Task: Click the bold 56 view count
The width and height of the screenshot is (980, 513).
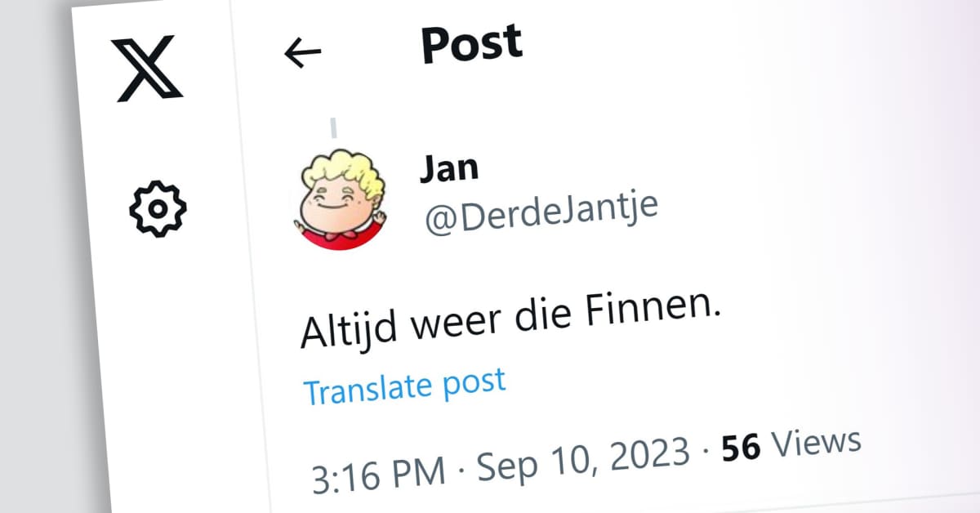Action: pos(741,446)
